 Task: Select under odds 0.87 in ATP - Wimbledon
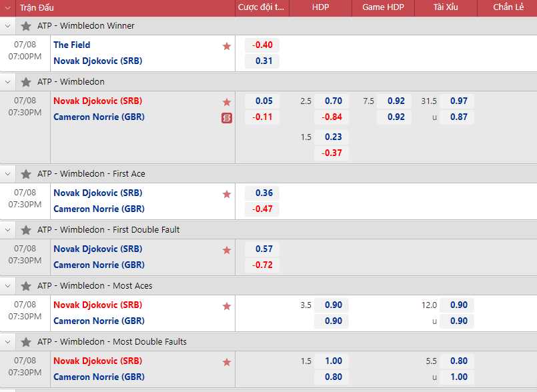tap(457, 117)
